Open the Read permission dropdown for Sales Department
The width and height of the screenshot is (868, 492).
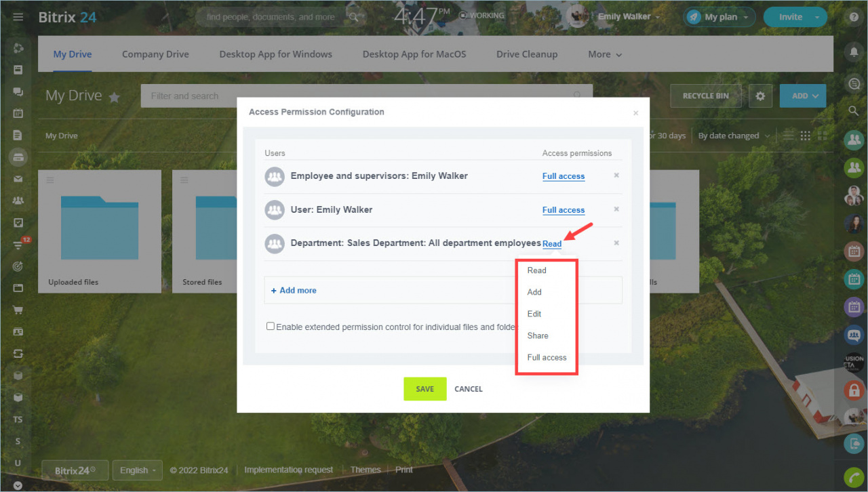(x=552, y=244)
